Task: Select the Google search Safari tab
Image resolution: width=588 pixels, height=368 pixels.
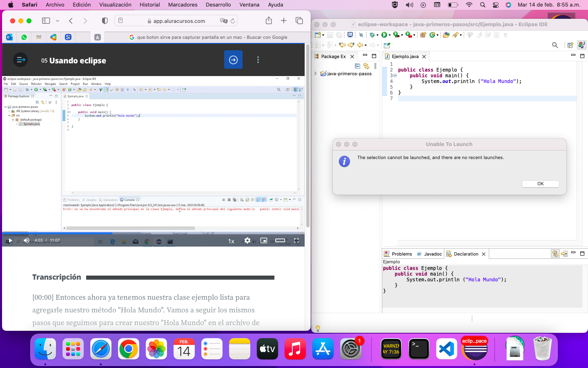Action: (x=208, y=37)
